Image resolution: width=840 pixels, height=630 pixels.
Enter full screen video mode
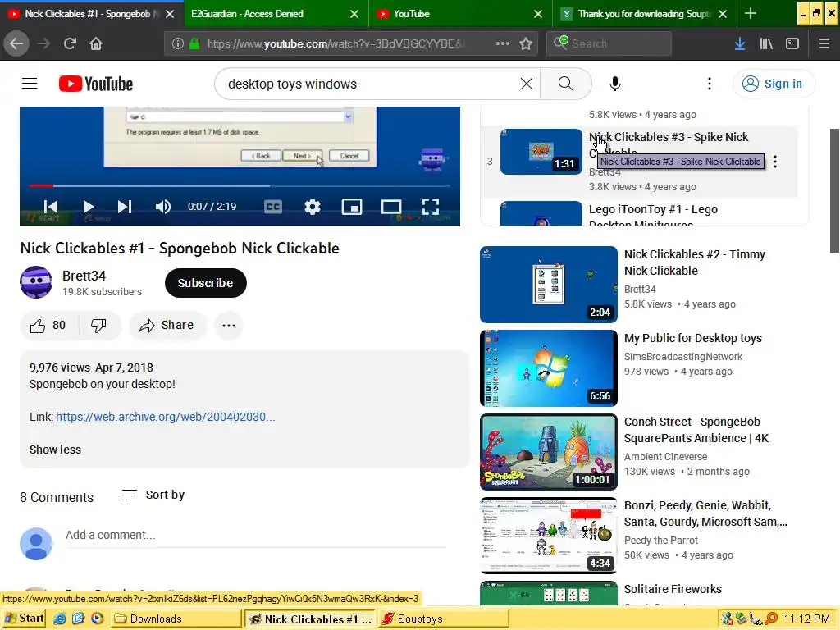tap(431, 207)
